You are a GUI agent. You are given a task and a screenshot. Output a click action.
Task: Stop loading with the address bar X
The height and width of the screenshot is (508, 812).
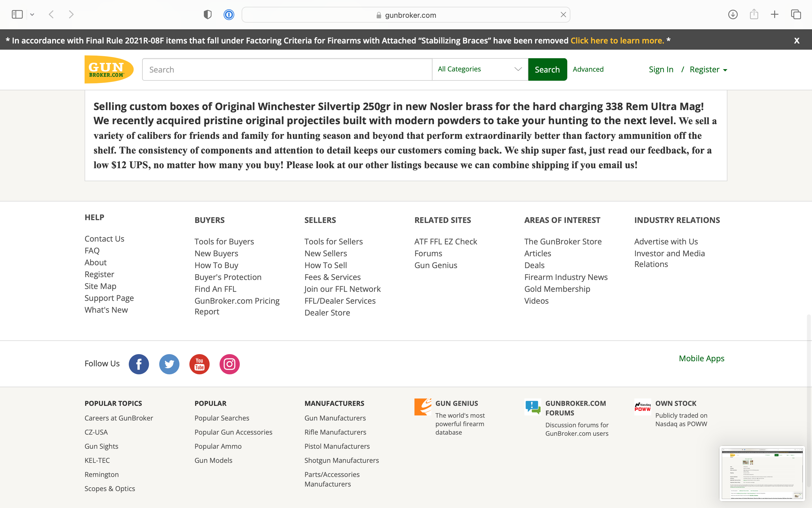tap(563, 15)
